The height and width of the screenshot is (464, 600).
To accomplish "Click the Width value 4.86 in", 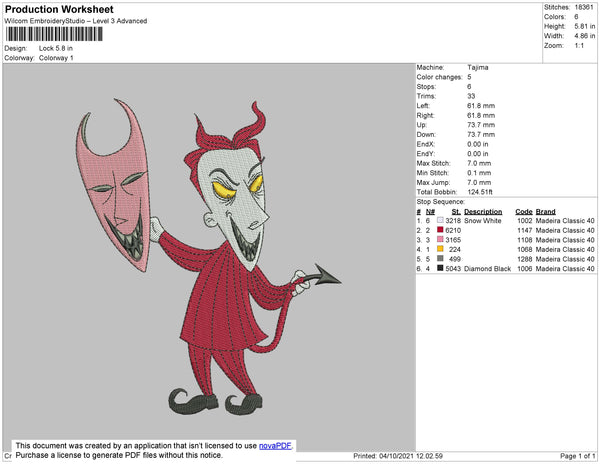I will tap(585, 36).
